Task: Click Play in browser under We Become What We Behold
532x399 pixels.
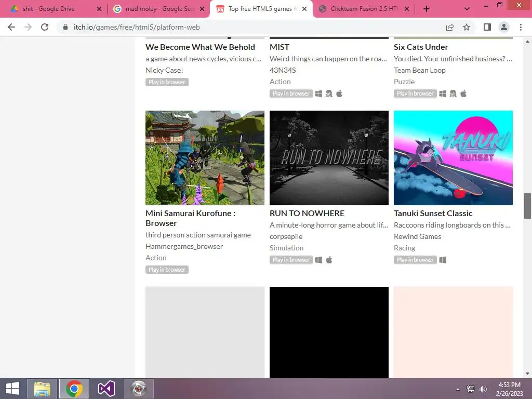Action: click(x=167, y=82)
